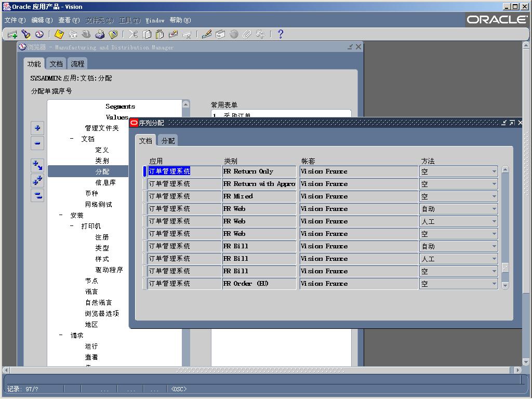Click the Edit Field pencil icon
Image resolution: width=532 pixels, height=399 pixels.
pos(207,34)
